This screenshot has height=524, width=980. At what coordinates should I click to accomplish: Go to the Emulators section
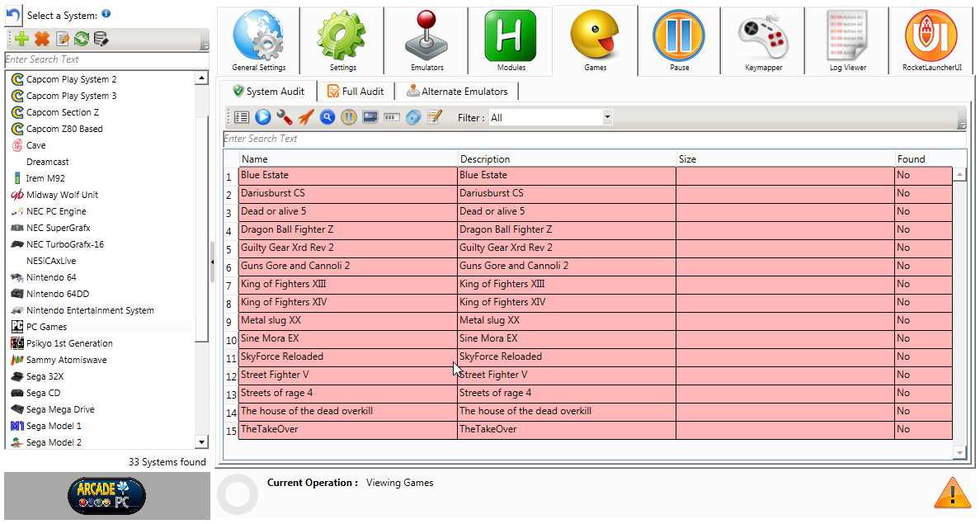(x=426, y=41)
